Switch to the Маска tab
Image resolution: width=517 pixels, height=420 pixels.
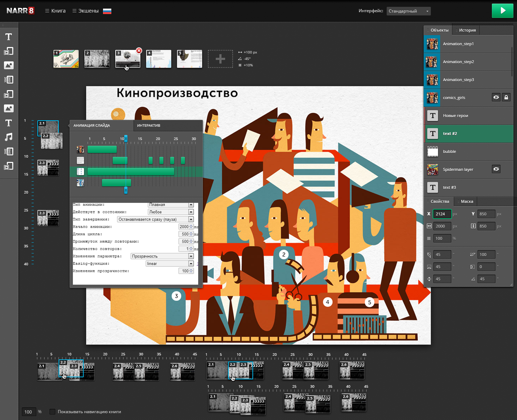click(x=466, y=201)
